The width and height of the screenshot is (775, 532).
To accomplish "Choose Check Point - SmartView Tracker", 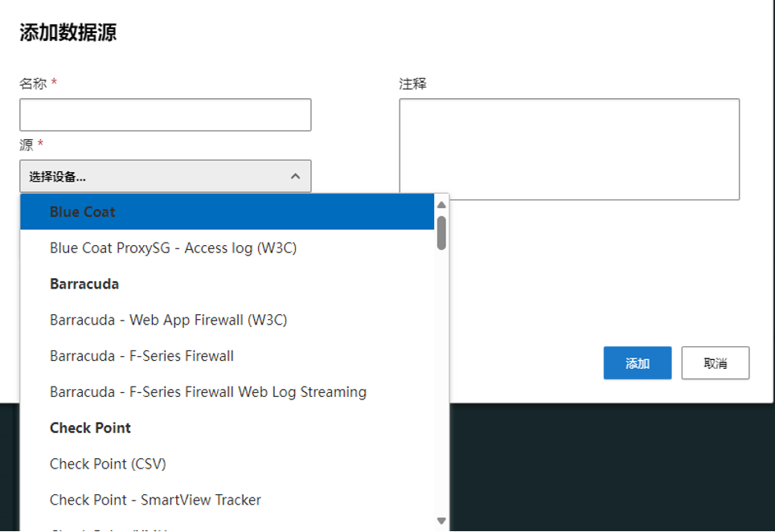I will (x=228, y=500).
